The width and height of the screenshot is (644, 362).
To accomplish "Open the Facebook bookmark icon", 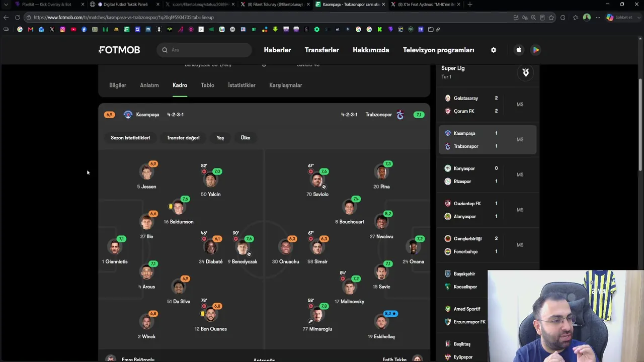I will 84,29.
